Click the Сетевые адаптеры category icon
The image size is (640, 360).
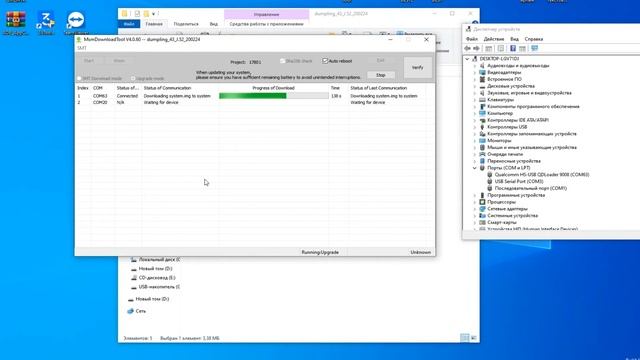(482, 209)
